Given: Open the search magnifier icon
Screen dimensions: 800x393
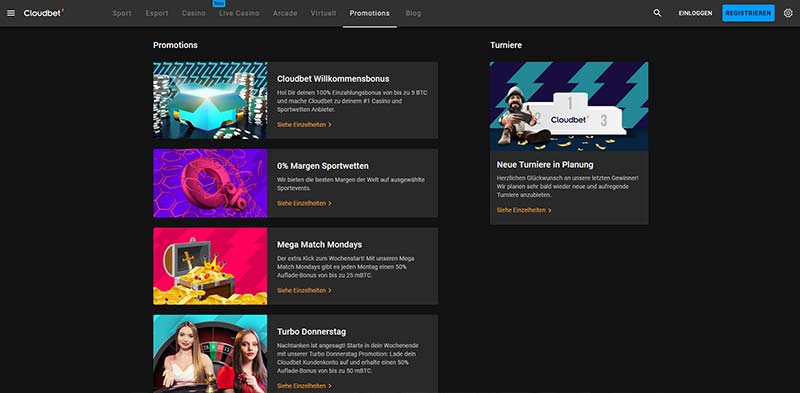Looking at the screenshot, I should [x=657, y=13].
